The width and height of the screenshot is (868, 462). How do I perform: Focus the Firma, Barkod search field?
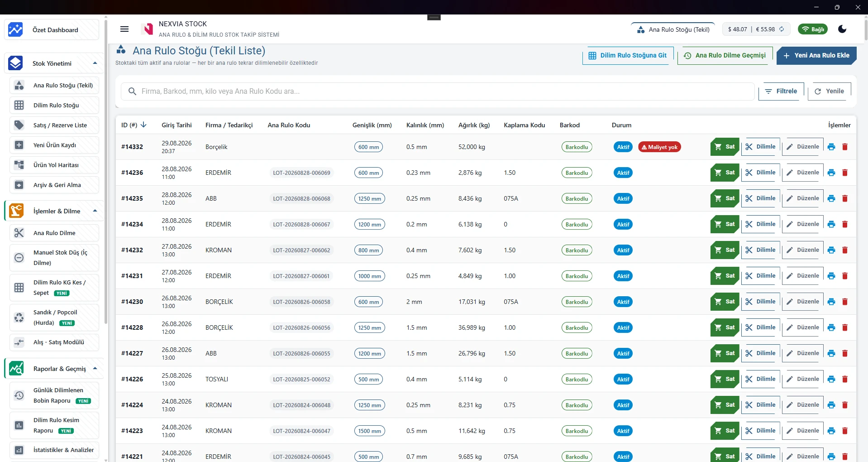[437, 91]
